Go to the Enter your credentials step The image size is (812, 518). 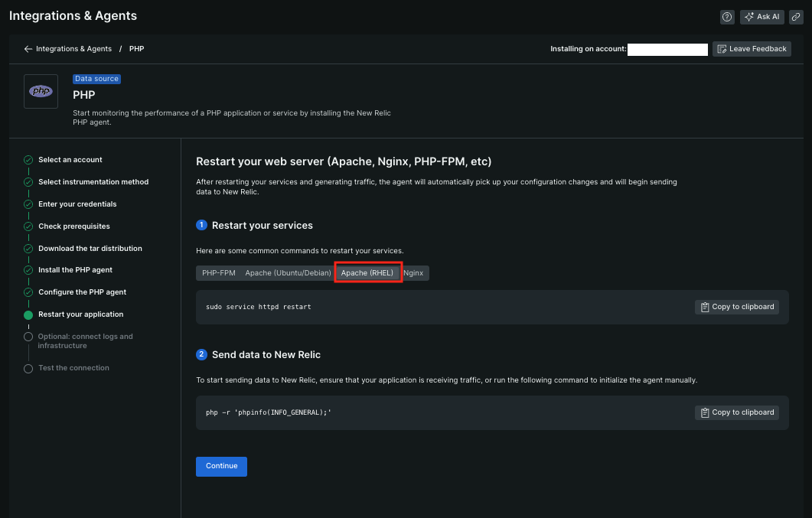click(77, 204)
